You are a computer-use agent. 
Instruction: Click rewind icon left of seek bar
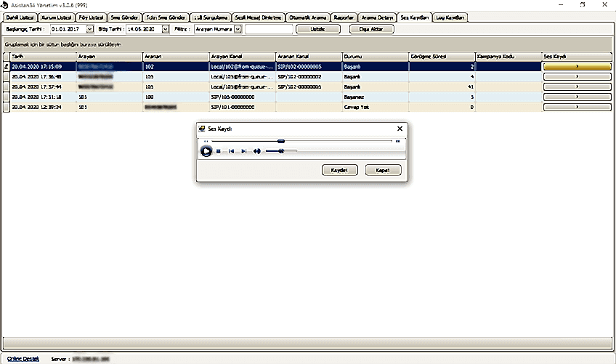coord(206,141)
